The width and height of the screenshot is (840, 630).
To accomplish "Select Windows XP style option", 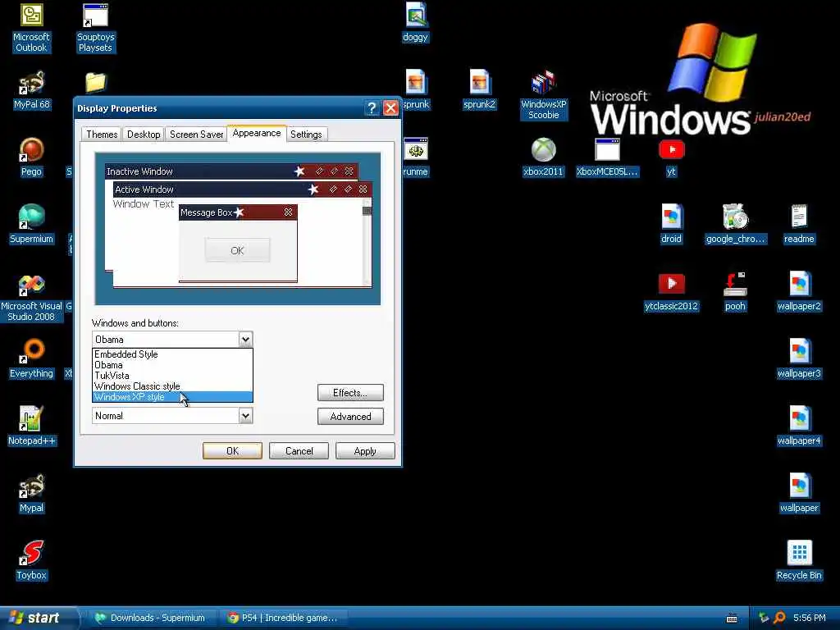I will click(172, 397).
